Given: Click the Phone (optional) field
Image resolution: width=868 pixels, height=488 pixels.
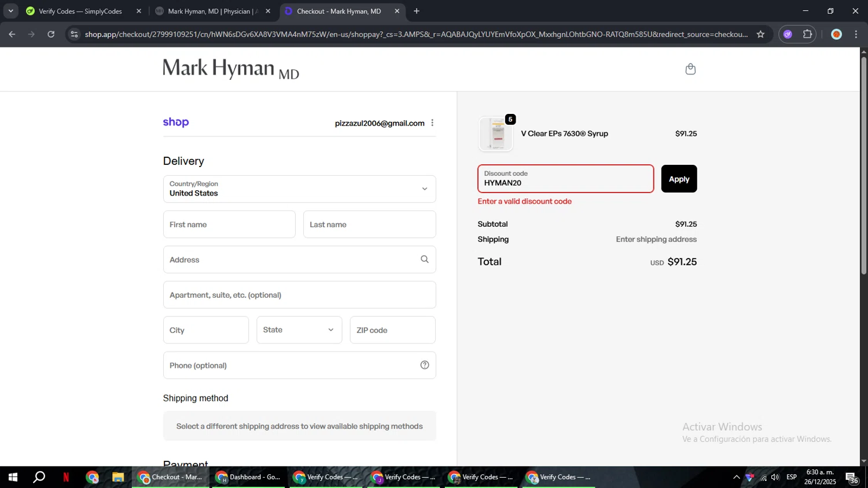Looking at the screenshot, I should point(299,365).
